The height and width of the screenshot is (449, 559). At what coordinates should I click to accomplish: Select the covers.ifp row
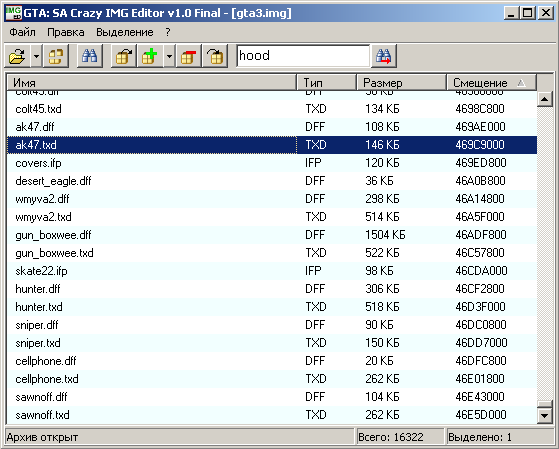272,163
